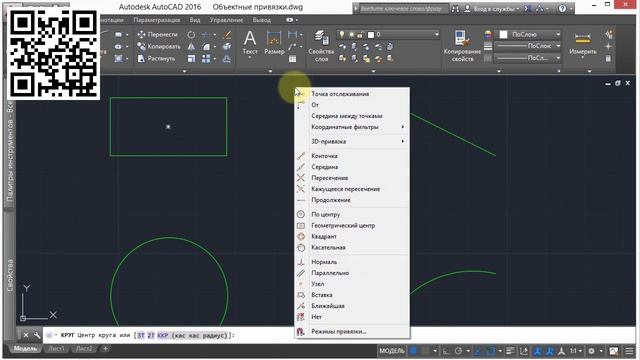Toggle layer lock padlock icon
This screenshot has height=360, width=640.
click(360, 35)
